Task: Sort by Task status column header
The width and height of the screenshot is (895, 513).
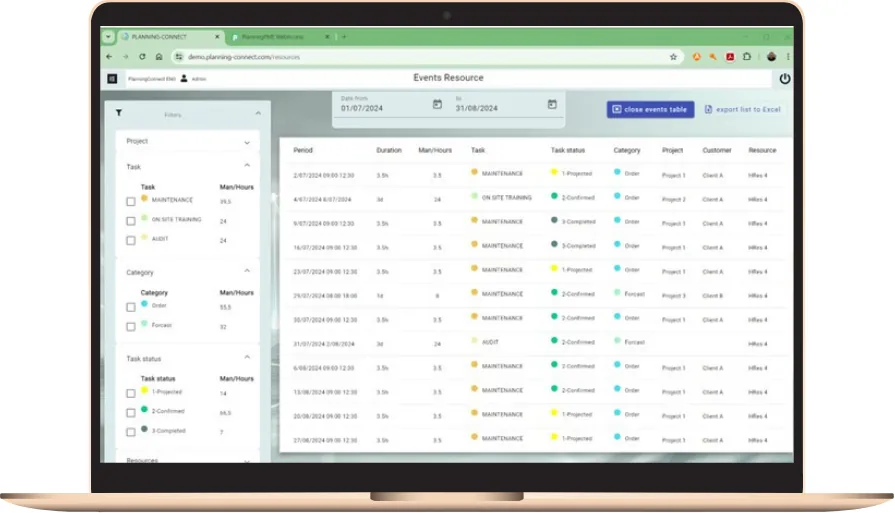Action: (568, 150)
